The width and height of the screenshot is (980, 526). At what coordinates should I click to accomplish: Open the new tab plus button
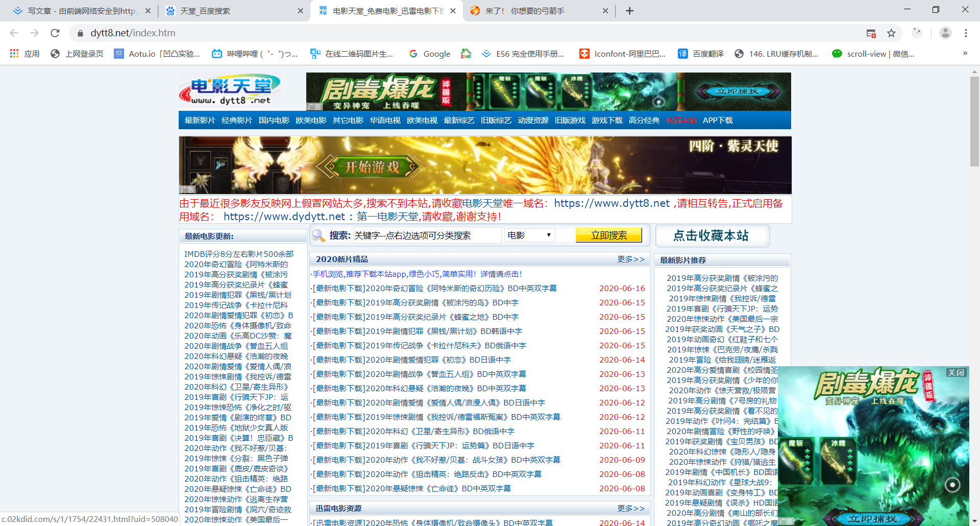[630, 11]
